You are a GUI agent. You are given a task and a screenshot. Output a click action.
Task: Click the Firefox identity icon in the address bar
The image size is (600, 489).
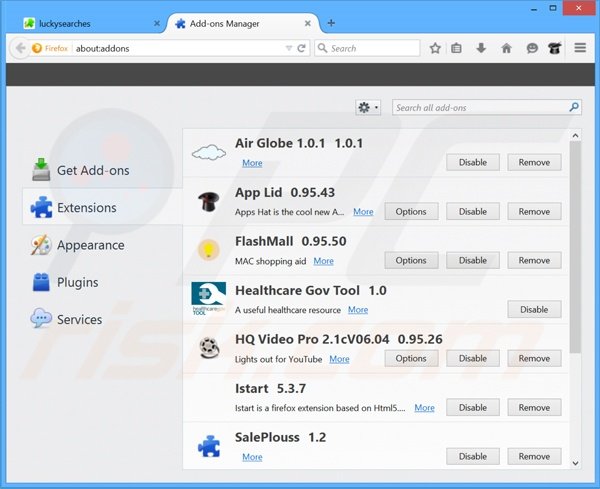[37, 49]
